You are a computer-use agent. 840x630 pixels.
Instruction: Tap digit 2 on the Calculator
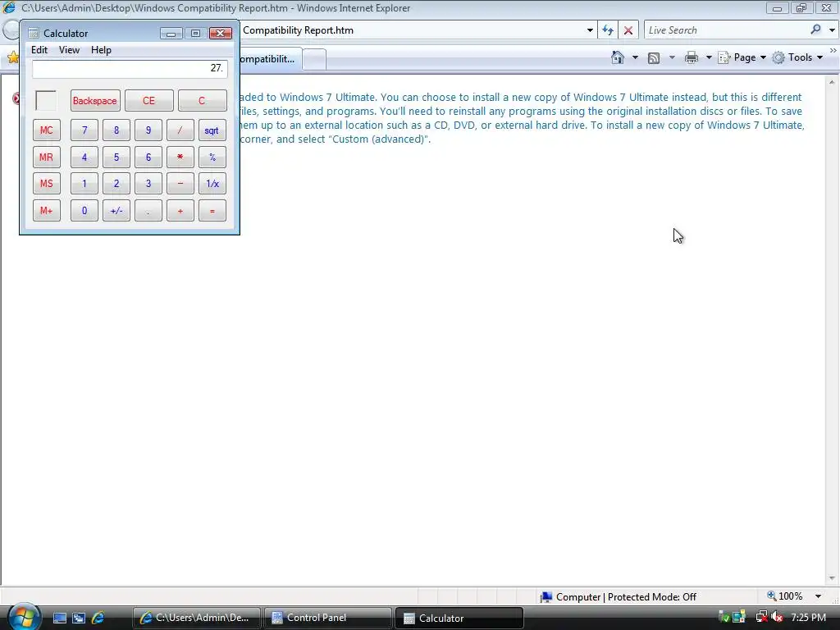[116, 184]
